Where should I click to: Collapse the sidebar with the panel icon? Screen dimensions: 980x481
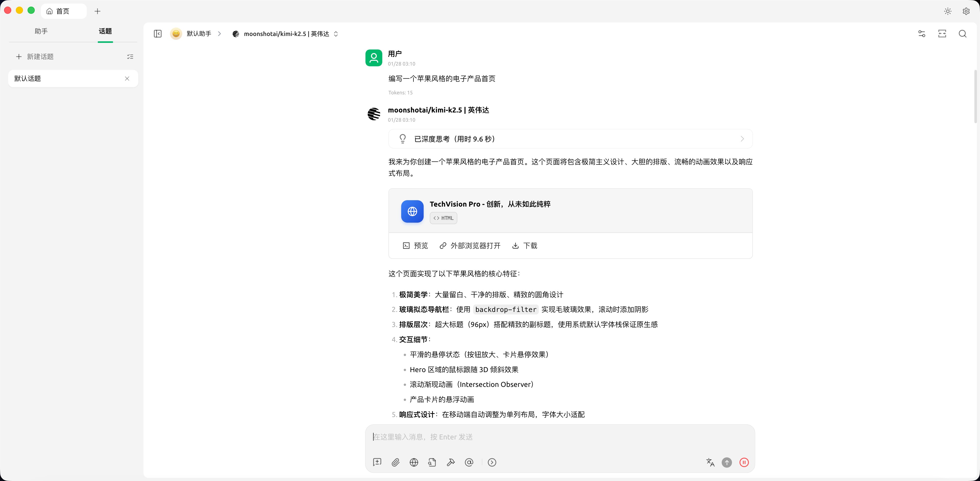pos(157,34)
